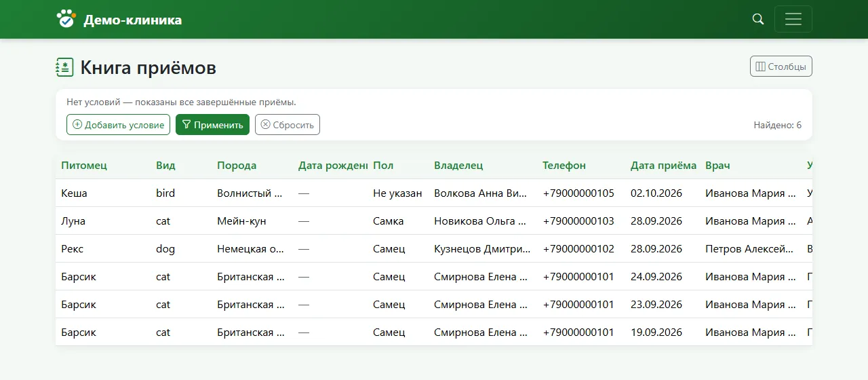
Task: Click Луна row's date 28.09.2026
Action: [x=656, y=221]
